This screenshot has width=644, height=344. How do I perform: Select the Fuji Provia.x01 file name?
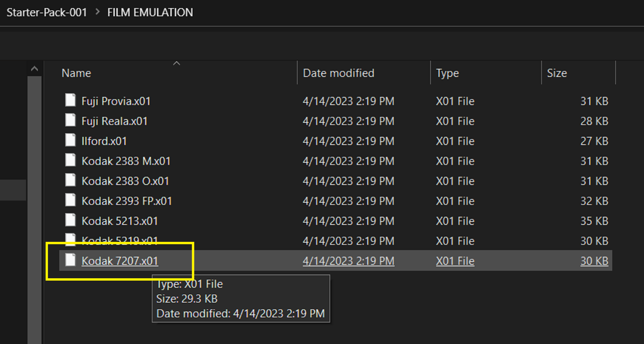tap(116, 101)
